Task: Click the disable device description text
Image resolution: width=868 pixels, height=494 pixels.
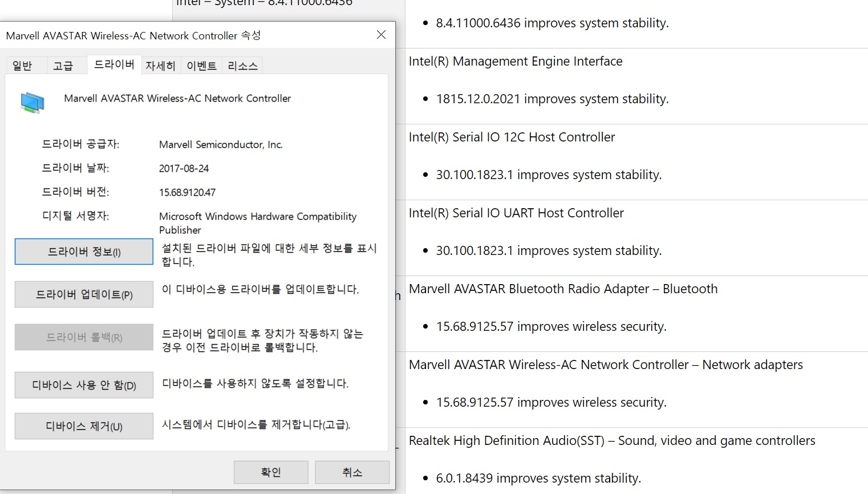Action: click(255, 383)
